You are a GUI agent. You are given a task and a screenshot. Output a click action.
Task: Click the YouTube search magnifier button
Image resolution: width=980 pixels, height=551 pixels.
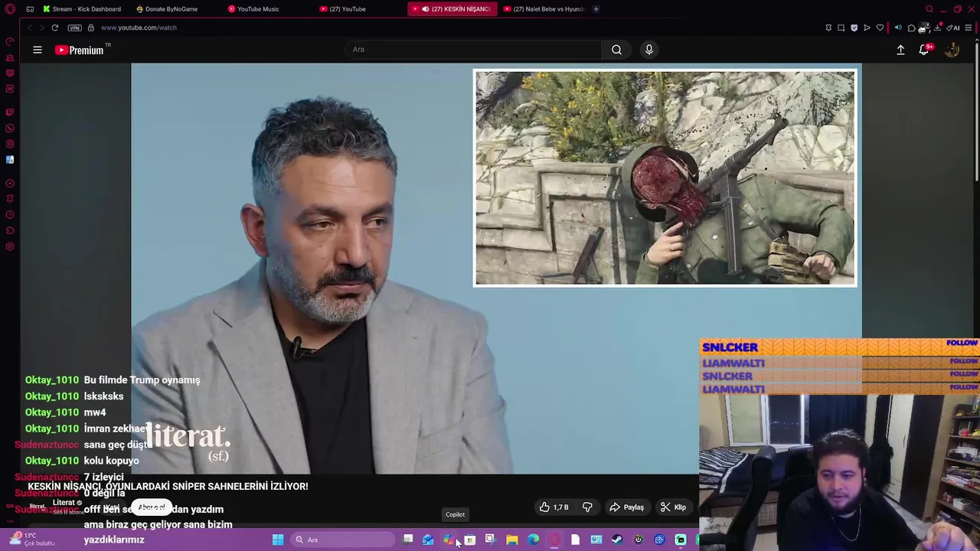click(616, 50)
